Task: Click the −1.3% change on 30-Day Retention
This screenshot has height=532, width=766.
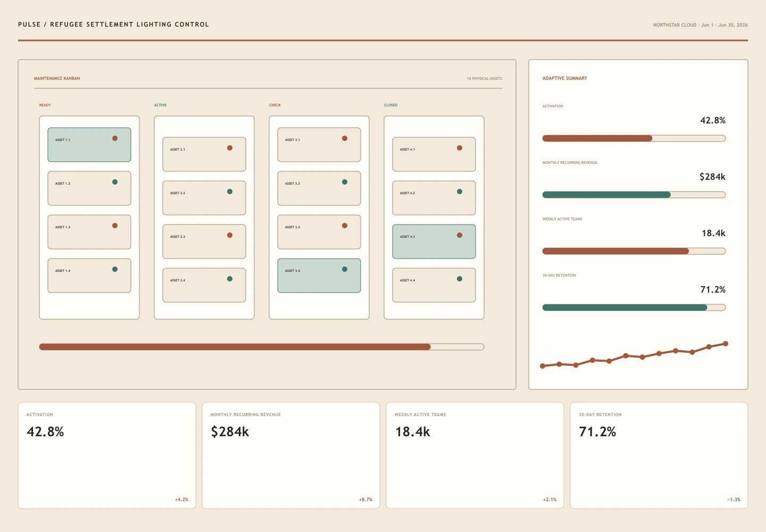Action: click(x=734, y=500)
